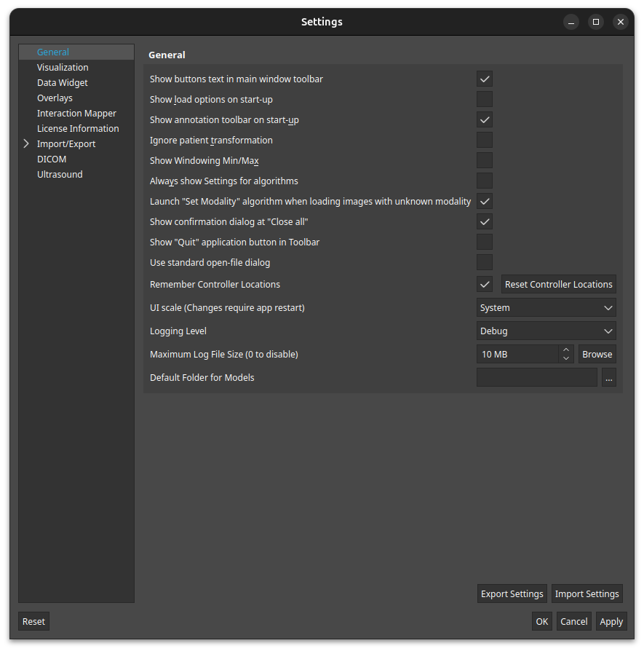Open DICOM settings page
644x651 pixels.
coord(76,159)
